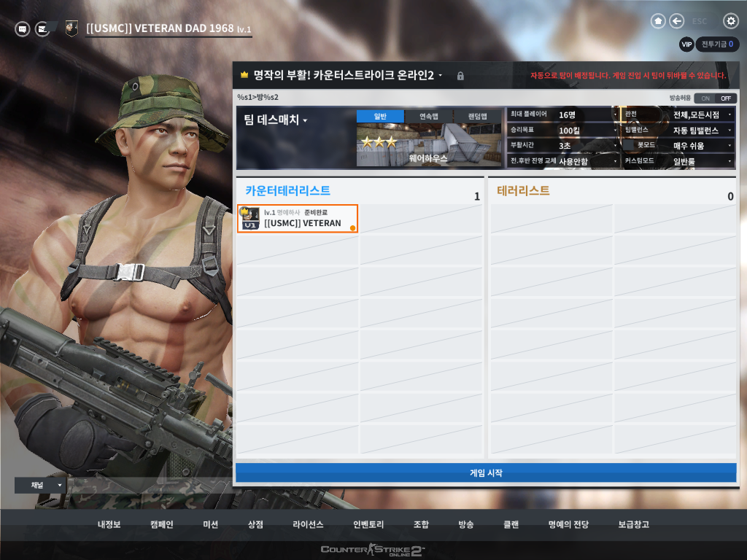Expand the 팀 데스매치 game mode dropdown

pos(275,120)
